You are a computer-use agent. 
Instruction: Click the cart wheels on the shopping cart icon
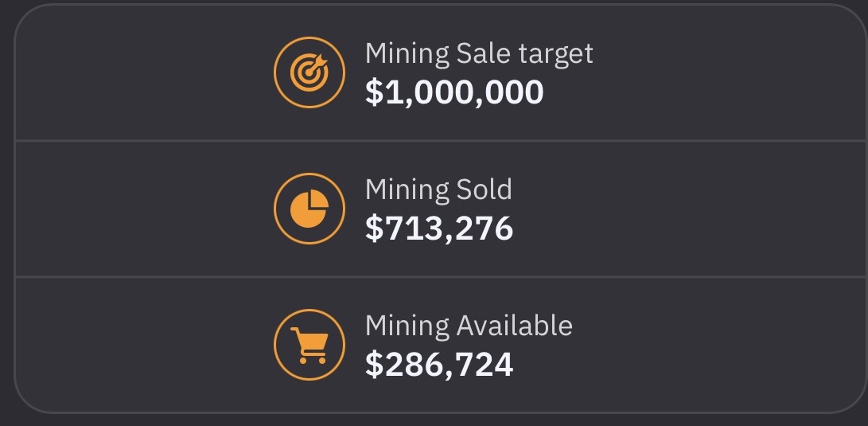pyautogui.click(x=313, y=361)
